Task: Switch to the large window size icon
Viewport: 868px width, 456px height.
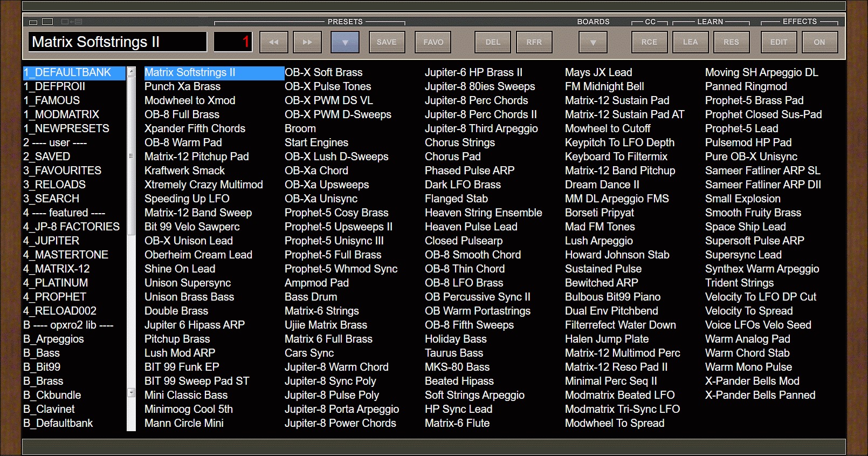Action: [x=47, y=22]
